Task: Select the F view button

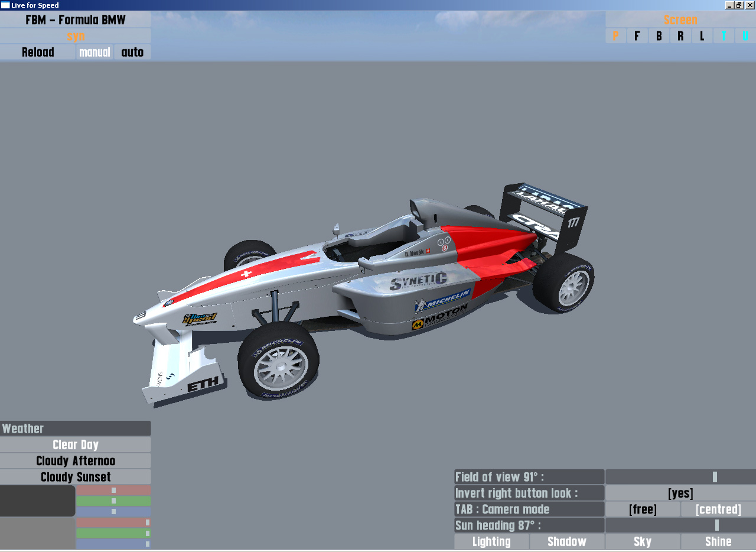Action: pos(637,36)
